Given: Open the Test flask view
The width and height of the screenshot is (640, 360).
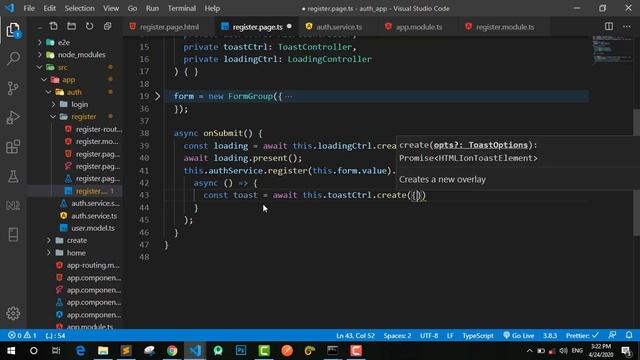Looking at the screenshot, I should 13,176.
